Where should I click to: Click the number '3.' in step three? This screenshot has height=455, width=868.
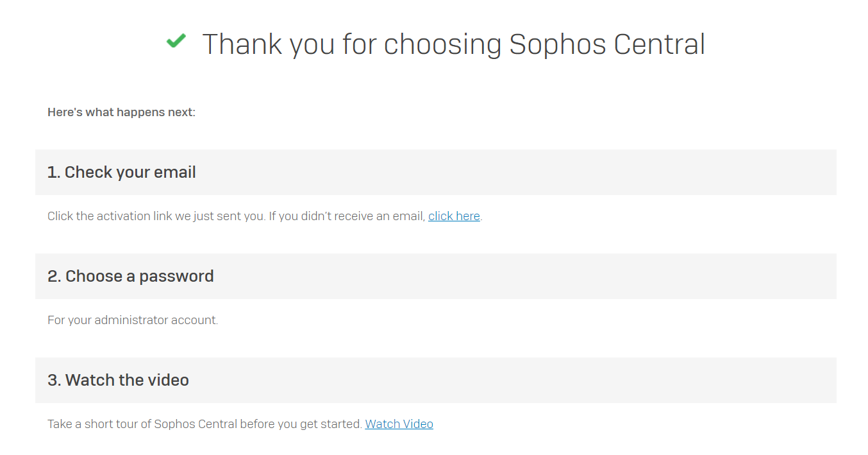tap(54, 380)
